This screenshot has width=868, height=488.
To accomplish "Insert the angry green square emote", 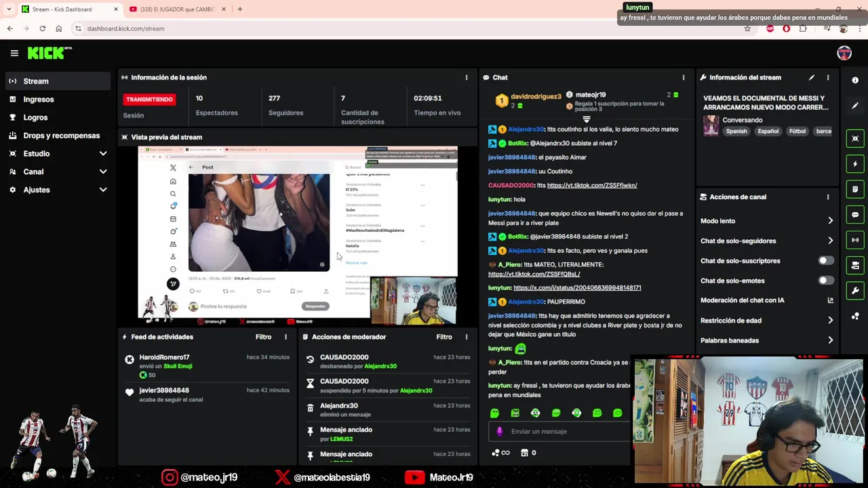I will [515, 413].
